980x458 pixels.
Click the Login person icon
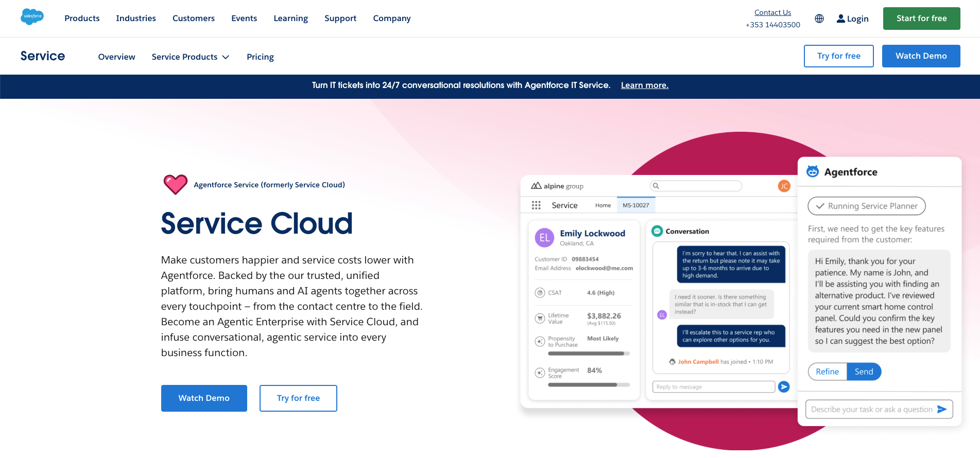click(841, 19)
